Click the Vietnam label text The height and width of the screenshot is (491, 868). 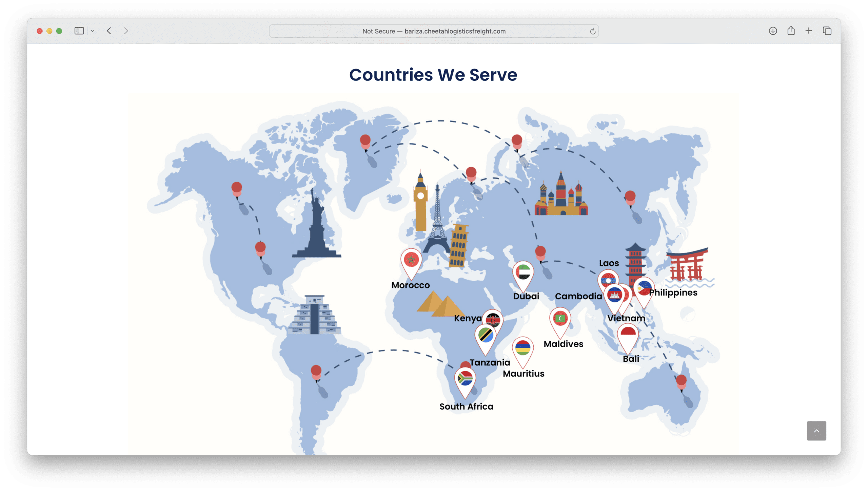[627, 318]
